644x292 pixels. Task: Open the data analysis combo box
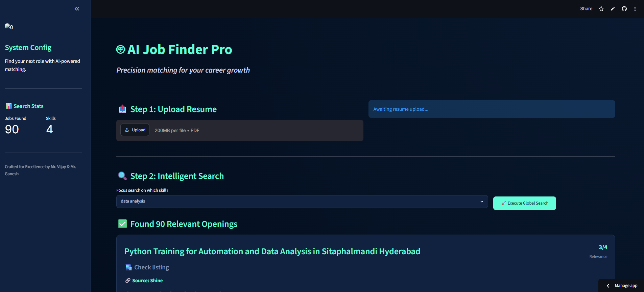click(302, 202)
